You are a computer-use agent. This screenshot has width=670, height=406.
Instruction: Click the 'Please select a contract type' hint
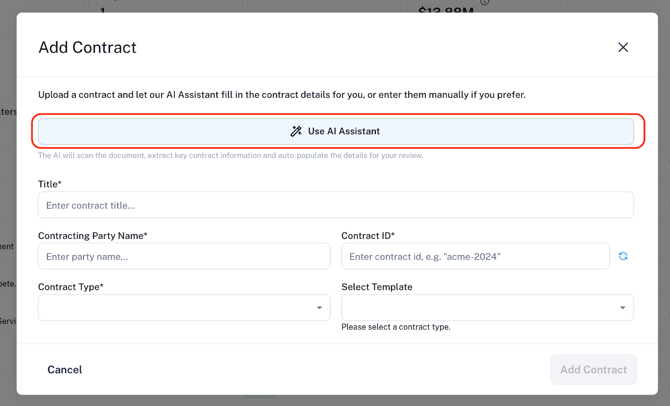(x=396, y=327)
